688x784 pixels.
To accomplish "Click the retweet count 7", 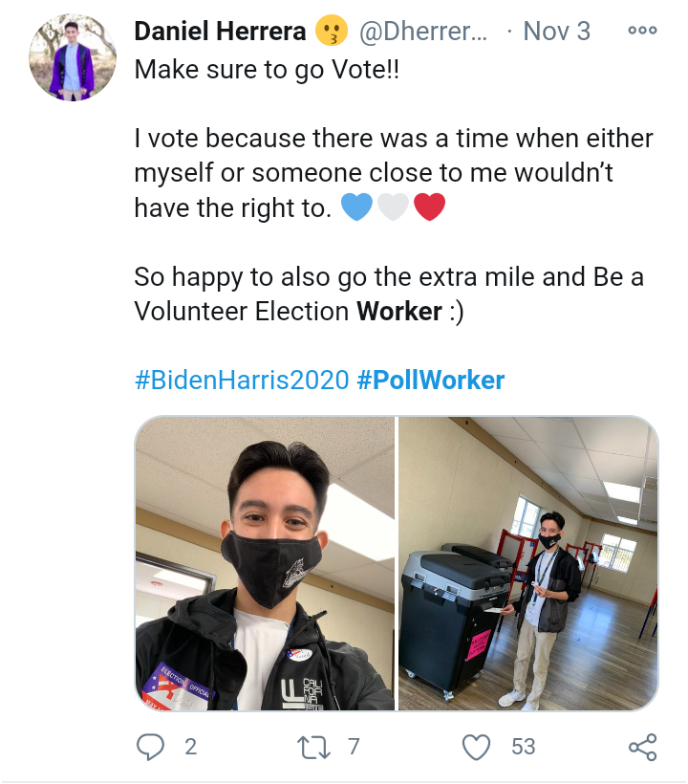I will pyautogui.click(x=354, y=747).
